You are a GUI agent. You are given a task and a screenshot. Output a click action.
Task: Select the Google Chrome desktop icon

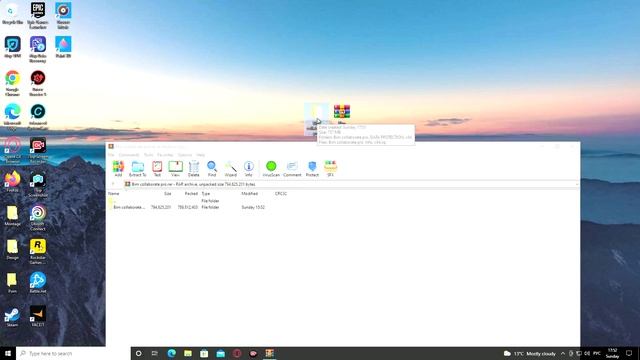tap(12, 83)
